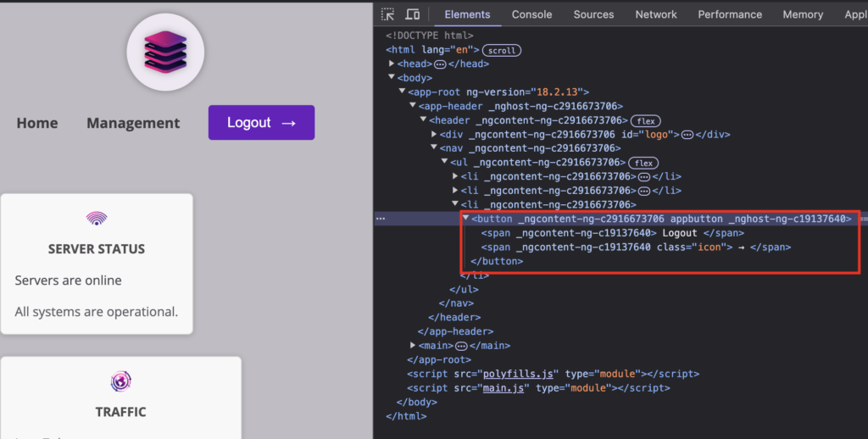The height and width of the screenshot is (439, 868).
Task: Toggle the device toolbar icon
Action: tap(413, 14)
